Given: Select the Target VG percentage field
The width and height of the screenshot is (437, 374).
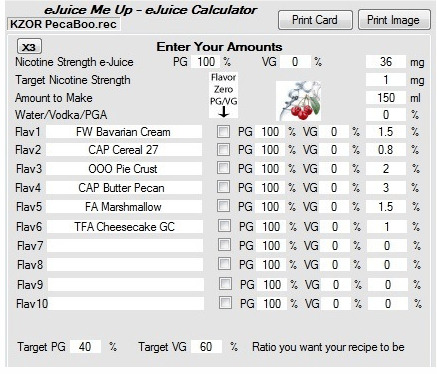Looking at the screenshot, I should (206, 347).
